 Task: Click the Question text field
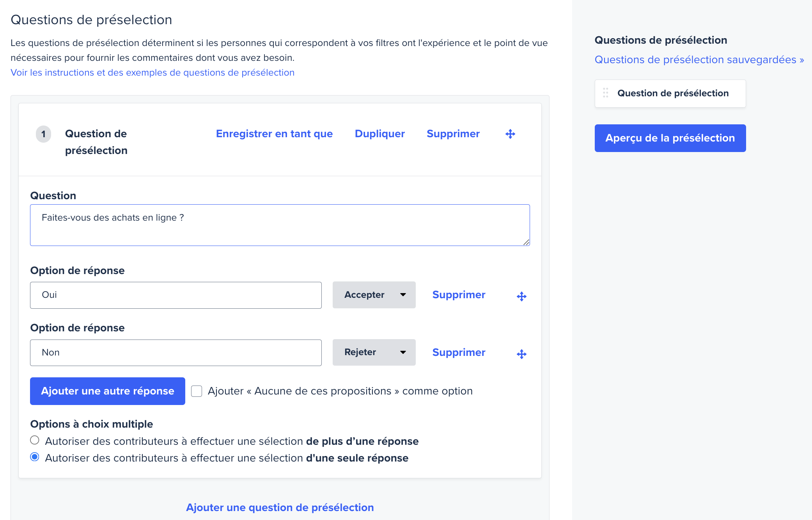(280, 225)
